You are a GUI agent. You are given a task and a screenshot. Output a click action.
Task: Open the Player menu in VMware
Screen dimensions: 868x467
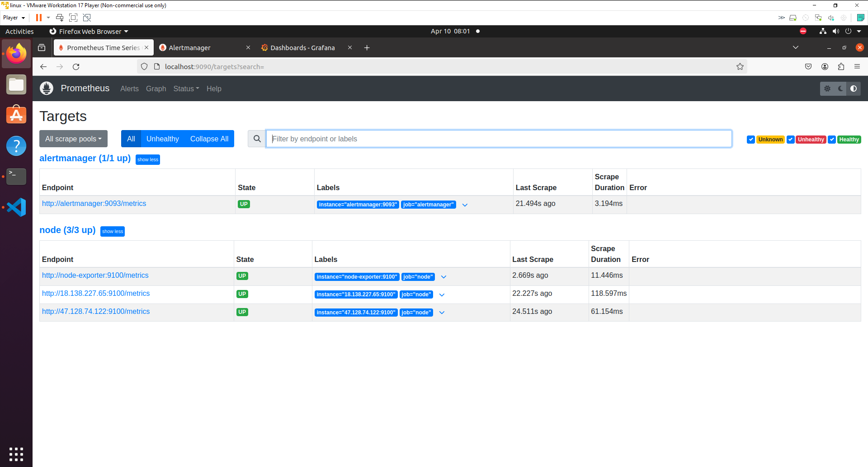coord(14,18)
